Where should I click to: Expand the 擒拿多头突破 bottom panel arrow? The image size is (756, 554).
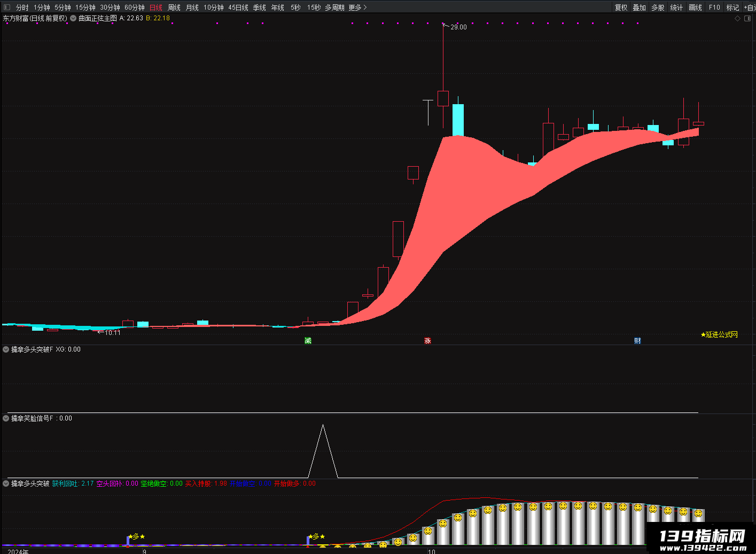click(x=6, y=483)
